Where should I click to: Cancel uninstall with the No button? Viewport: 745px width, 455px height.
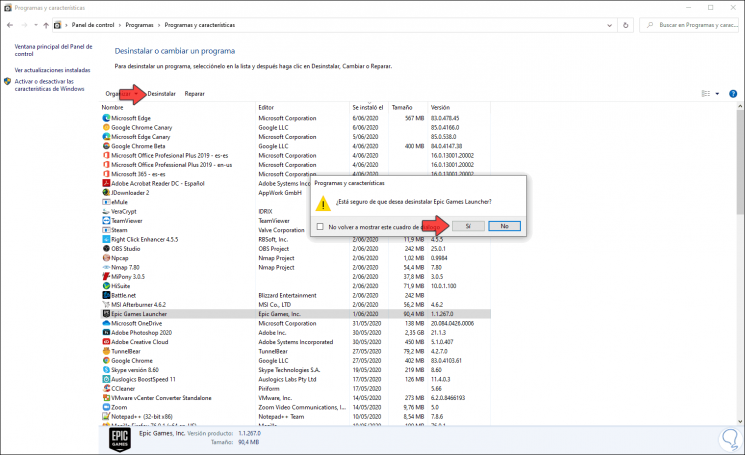504,226
